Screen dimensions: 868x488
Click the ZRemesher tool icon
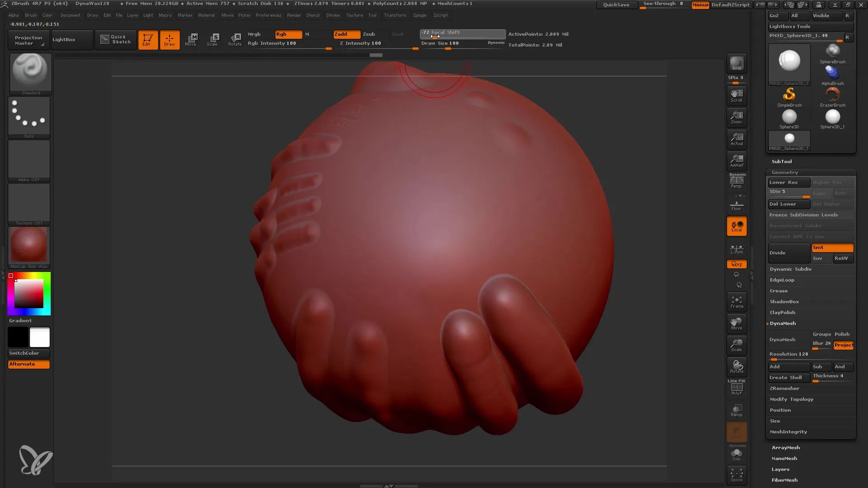click(784, 388)
